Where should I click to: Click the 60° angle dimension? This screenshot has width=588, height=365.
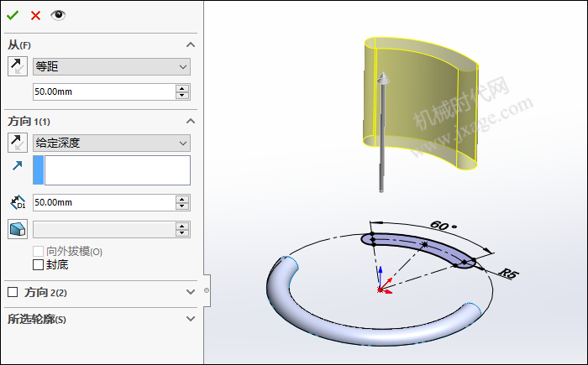tap(444, 226)
